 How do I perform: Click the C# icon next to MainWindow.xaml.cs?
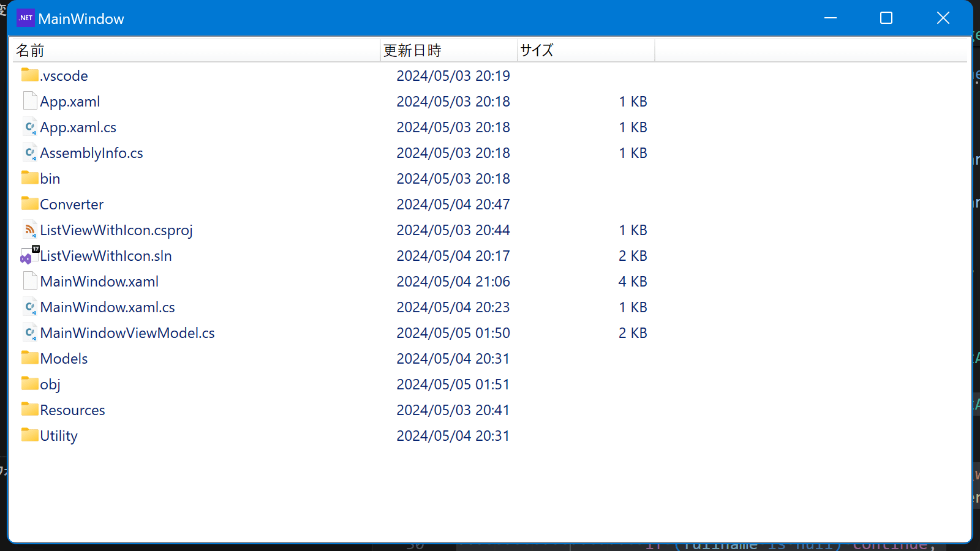pos(29,307)
